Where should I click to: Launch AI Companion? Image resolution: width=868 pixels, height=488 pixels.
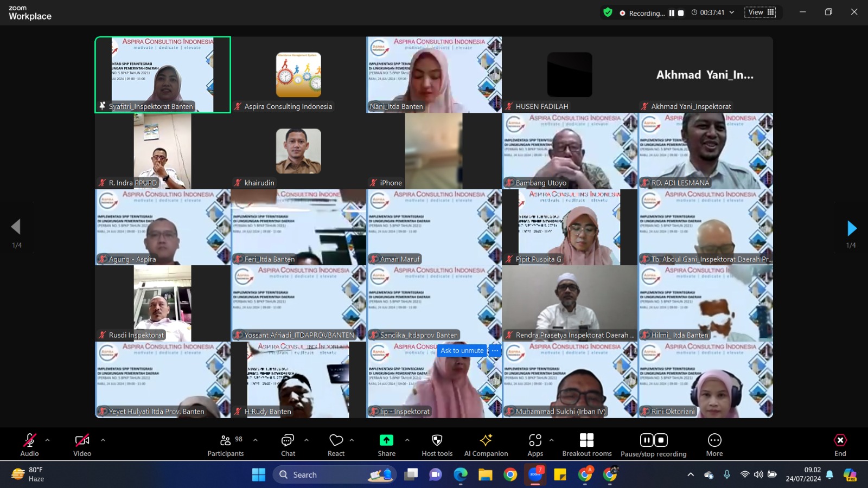(x=486, y=440)
